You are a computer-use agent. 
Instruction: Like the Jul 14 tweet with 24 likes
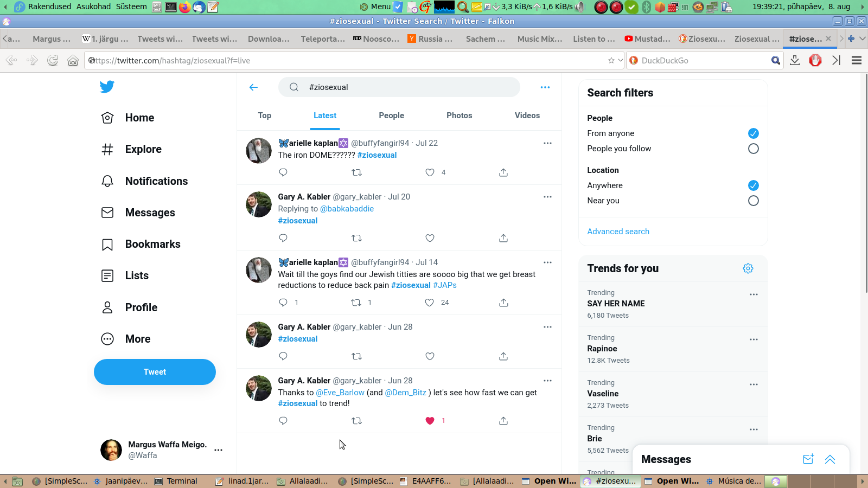tap(430, 303)
